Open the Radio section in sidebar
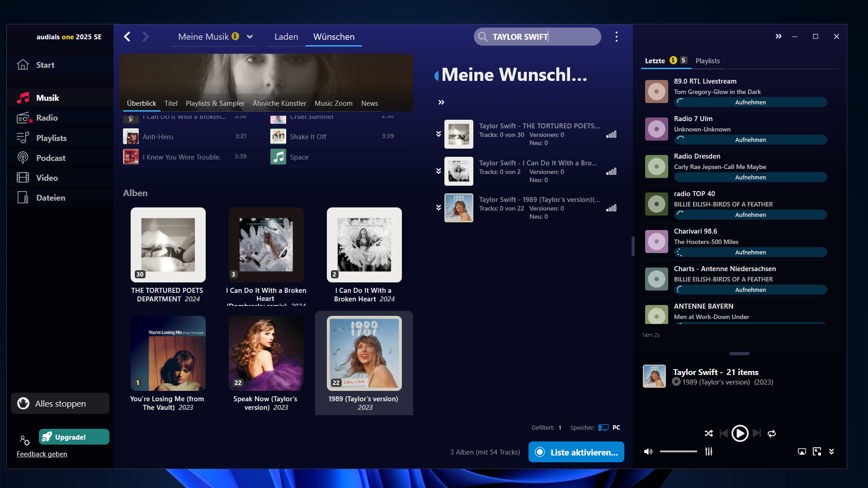This screenshot has height=488, width=868. (x=60, y=117)
